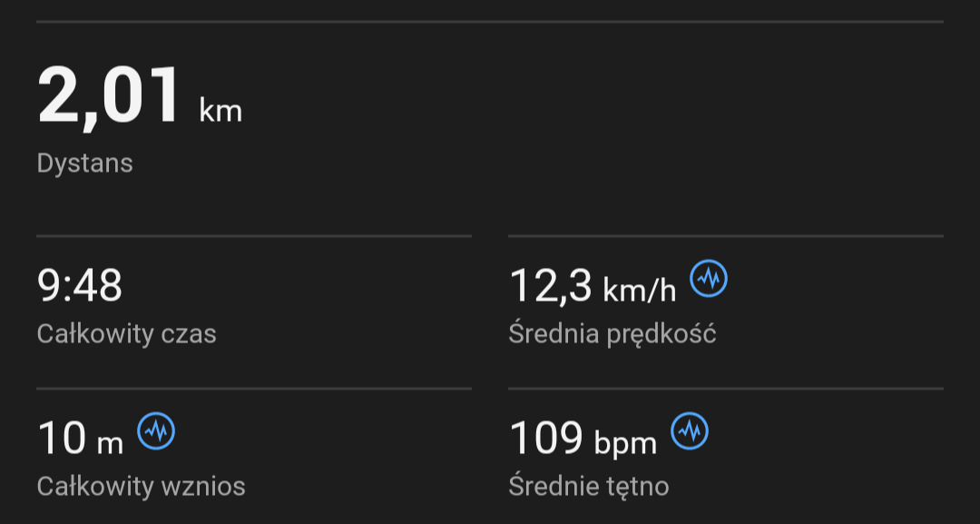
Task: Select the m unit beside ascent value
Action: point(110,443)
